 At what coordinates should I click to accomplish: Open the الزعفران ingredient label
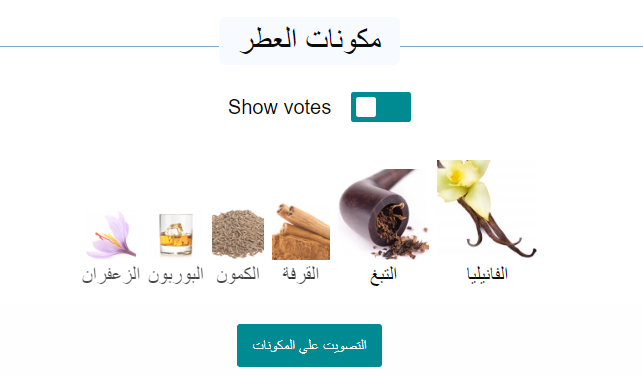(x=111, y=274)
